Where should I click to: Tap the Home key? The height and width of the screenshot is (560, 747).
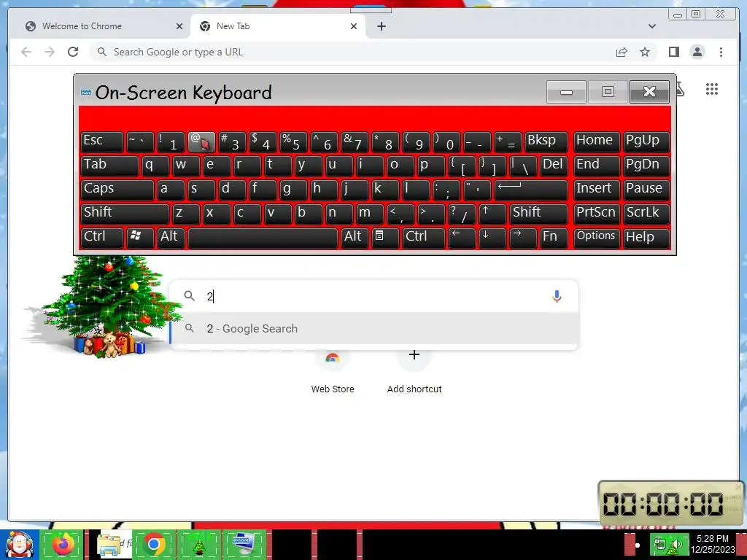tap(596, 142)
